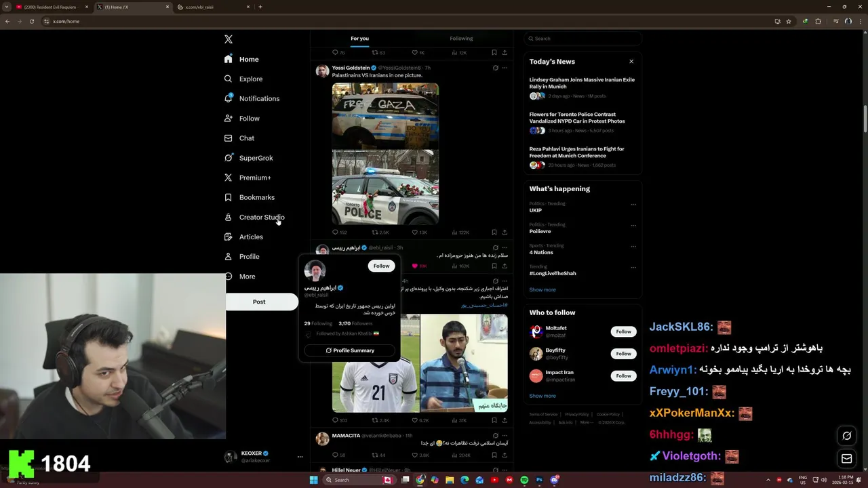Show more under What's happening
Image resolution: width=868 pixels, height=488 pixels.
click(x=542, y=289)
